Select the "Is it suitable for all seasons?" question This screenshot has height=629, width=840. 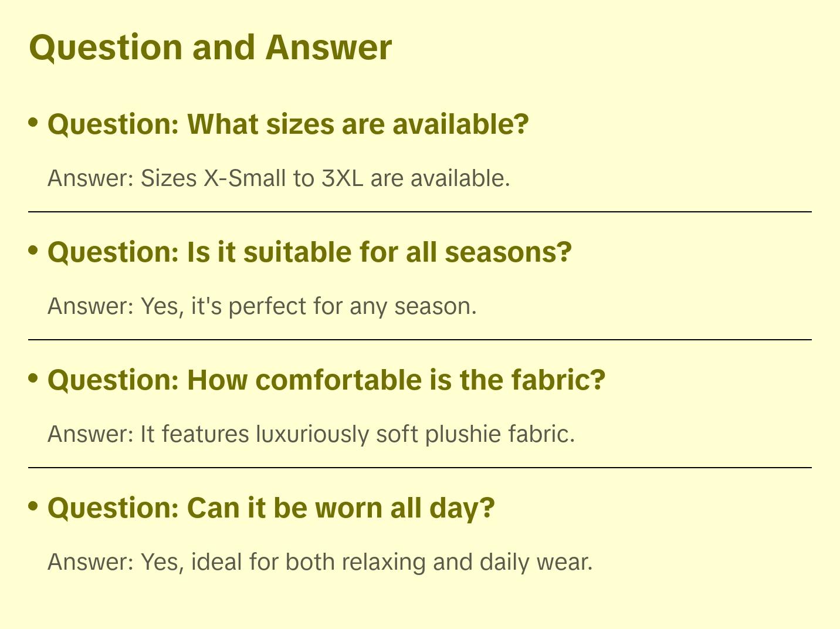coord(309,252)
